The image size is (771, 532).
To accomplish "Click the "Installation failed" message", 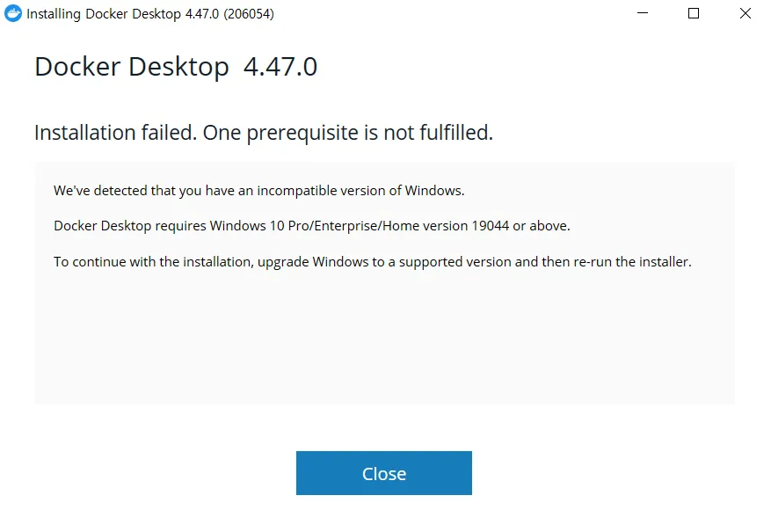I will coord(116,133).
